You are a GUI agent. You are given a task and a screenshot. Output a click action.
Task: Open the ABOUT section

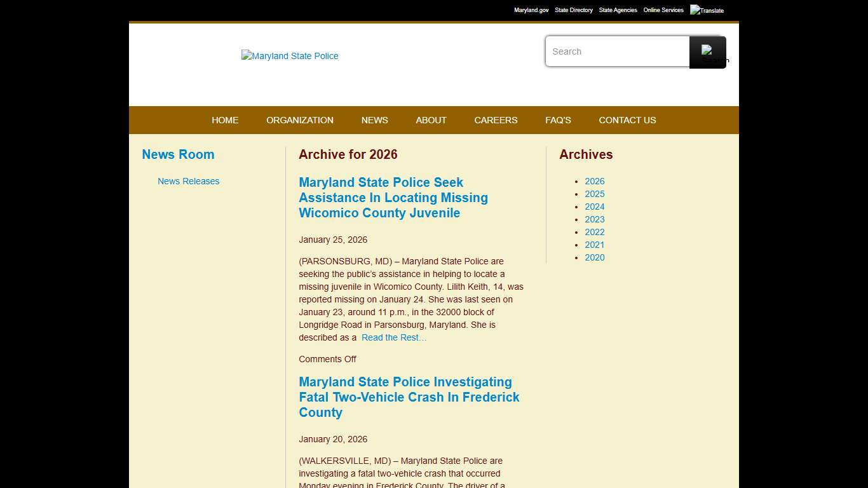pyautogui.click(x=431, y=120)
